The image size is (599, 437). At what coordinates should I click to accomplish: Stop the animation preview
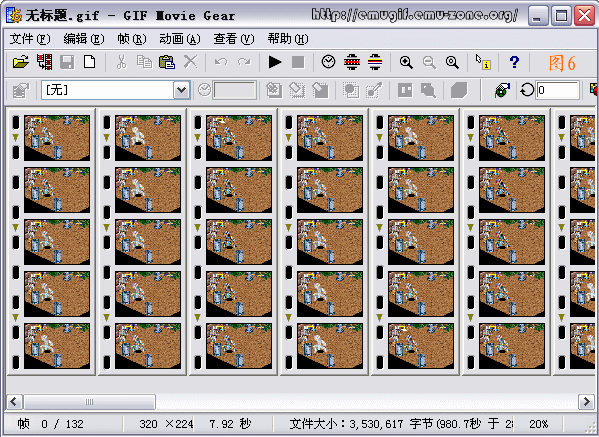298,62
